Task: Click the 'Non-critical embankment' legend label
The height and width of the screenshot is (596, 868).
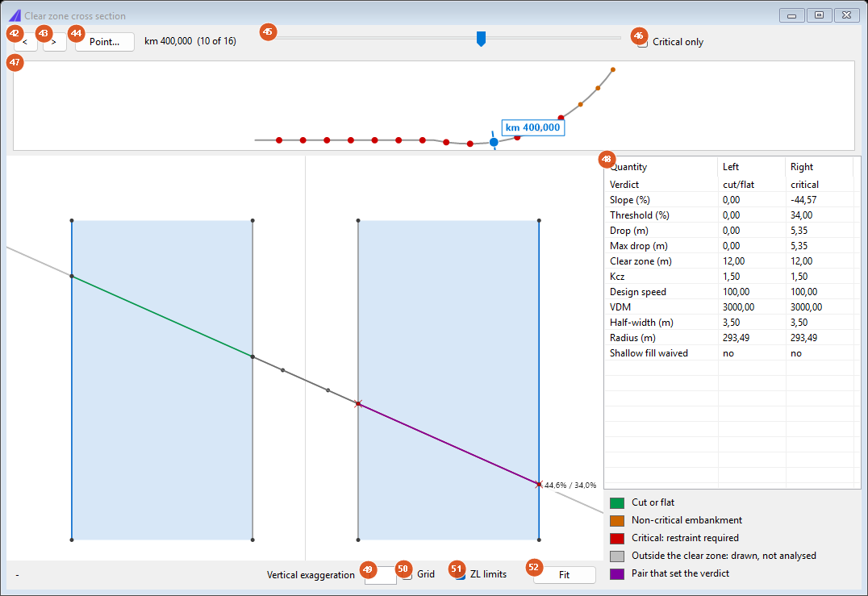Action: tap(687, 520)
